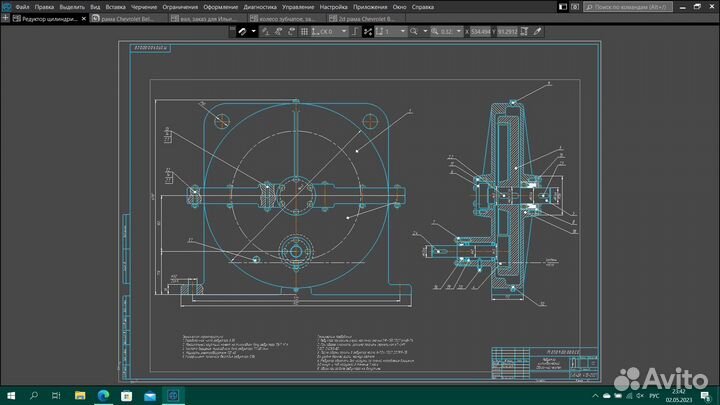
Task: Click the rounding mode icon next to orthogonal
Action: pos(367,31)
